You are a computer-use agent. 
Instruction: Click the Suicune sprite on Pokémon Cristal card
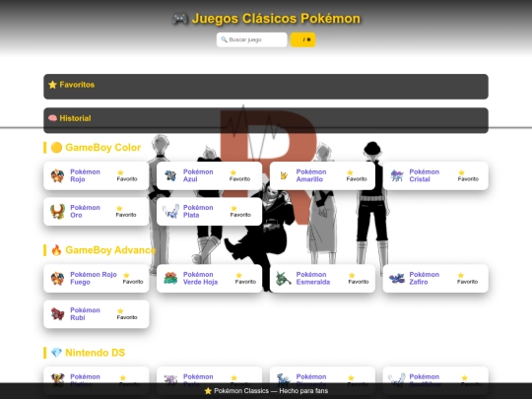[397, 175]
